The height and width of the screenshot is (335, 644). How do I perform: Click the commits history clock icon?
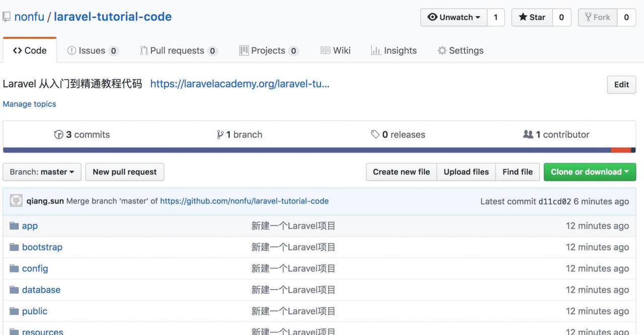pos(59,135)
